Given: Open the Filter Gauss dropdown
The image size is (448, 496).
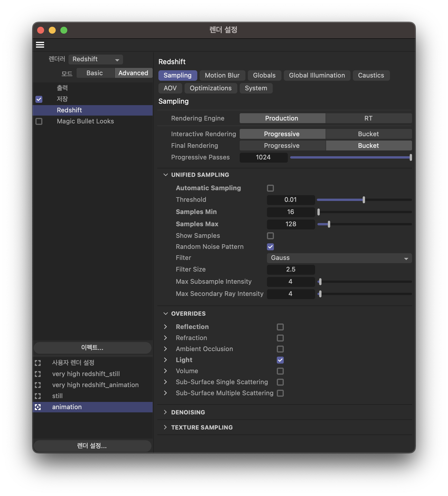Looking at the screenshot, I should click(x=339, y=258).
